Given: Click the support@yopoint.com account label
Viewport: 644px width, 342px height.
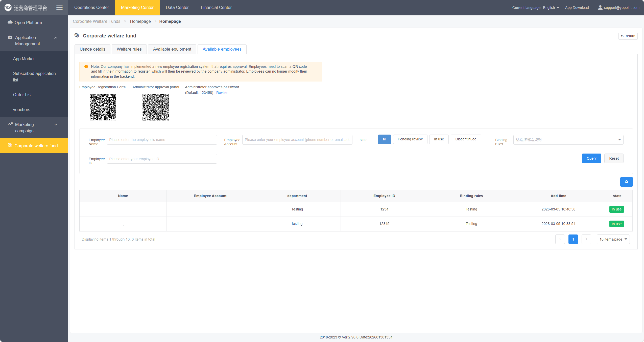Looking at the screenshot, I should (622, 8).
